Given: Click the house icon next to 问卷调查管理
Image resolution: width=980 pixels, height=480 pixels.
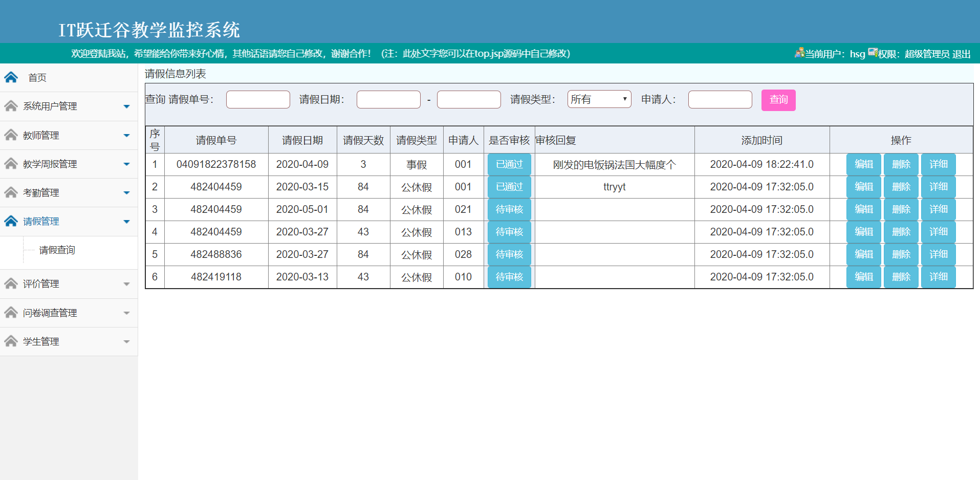Looking at the screenshot, I should click(x=11, y=312).
